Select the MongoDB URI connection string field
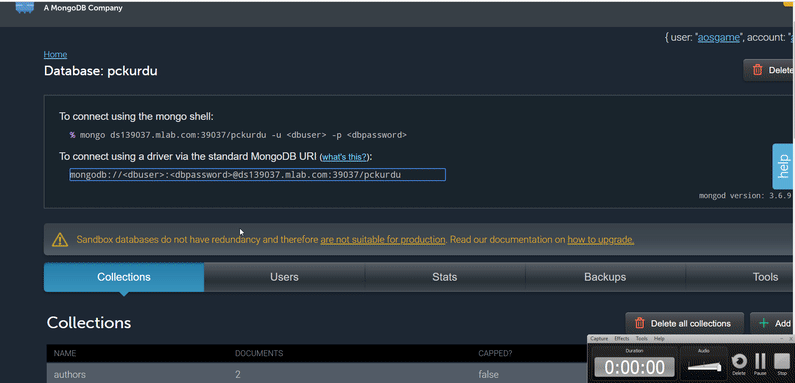Viewport: 795px width, 383px height. tap(258, 175)
